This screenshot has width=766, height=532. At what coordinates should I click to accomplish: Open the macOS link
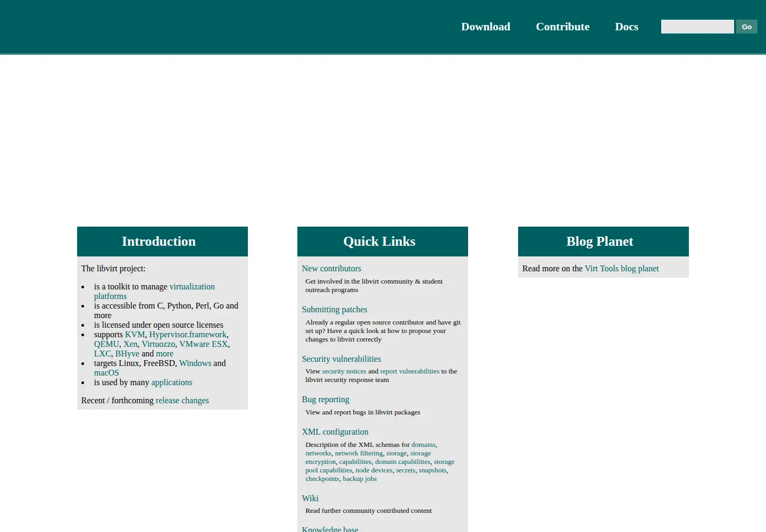pyautogui.click(x=106, y=373)
